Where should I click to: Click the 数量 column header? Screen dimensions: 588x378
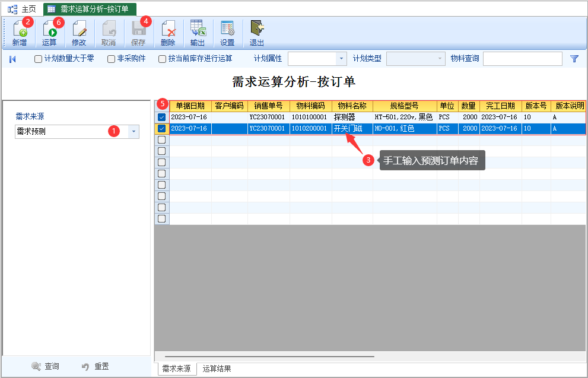tap(469, 106)
